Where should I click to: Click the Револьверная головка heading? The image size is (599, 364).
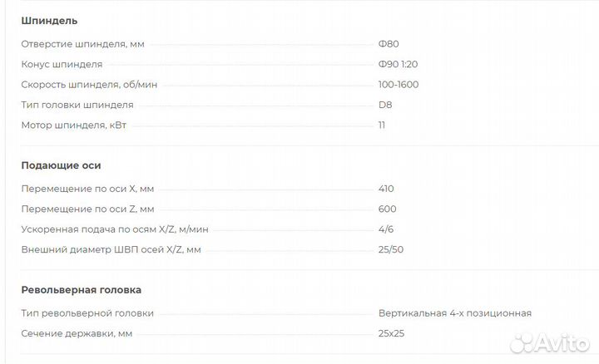pos(81,290)
